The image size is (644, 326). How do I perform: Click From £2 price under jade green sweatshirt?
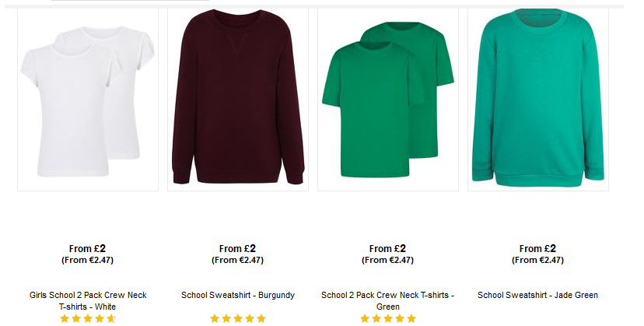[x=537, y=249]
